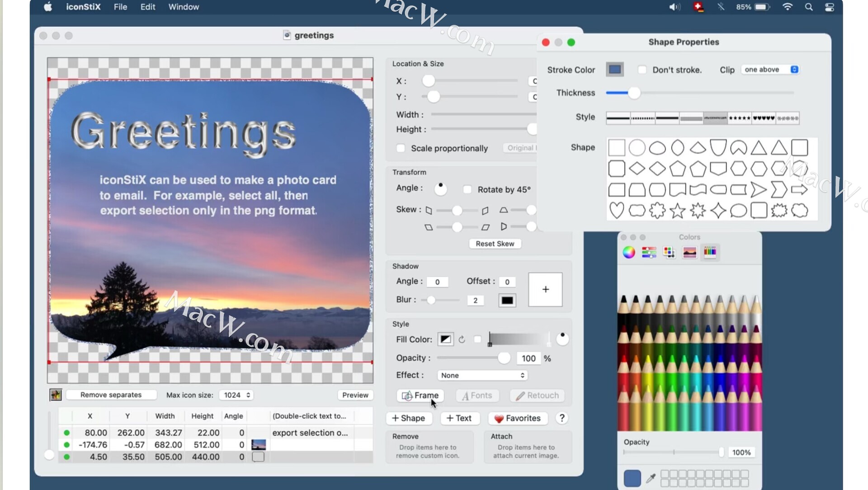Click the Frame button
The width and height of the screenshot is (868, 490).
pyautogui.click(x=420, y=396)
